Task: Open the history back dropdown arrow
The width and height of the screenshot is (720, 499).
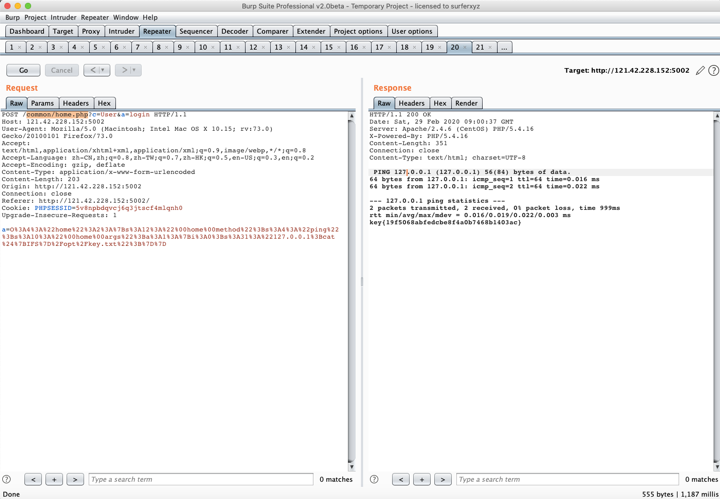Action: [x=102, y=71]
